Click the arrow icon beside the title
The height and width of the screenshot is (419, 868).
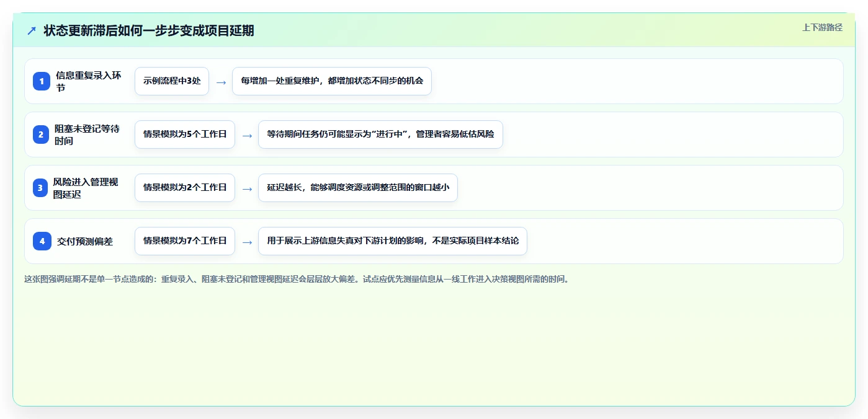pos(32,30)
